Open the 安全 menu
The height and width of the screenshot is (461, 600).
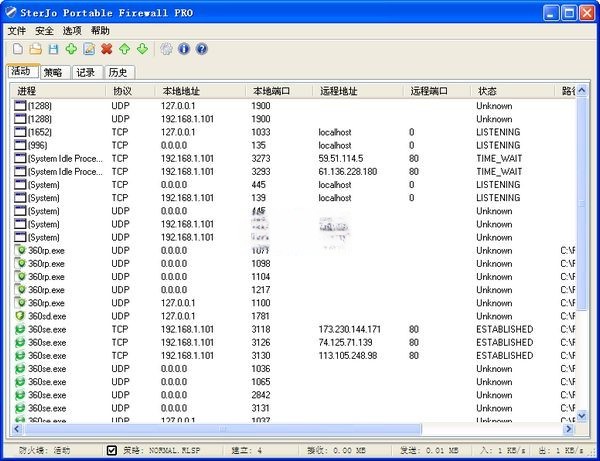[44, 31]
